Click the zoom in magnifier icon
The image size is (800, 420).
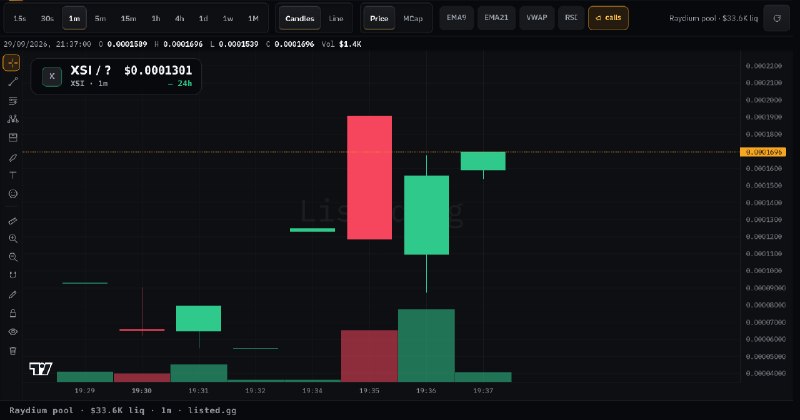click(x=13, y=239)
